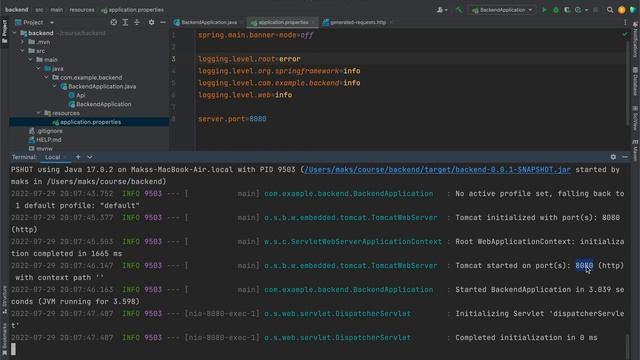
Task: Stop the running process icon
Action: tap(596, 10)
